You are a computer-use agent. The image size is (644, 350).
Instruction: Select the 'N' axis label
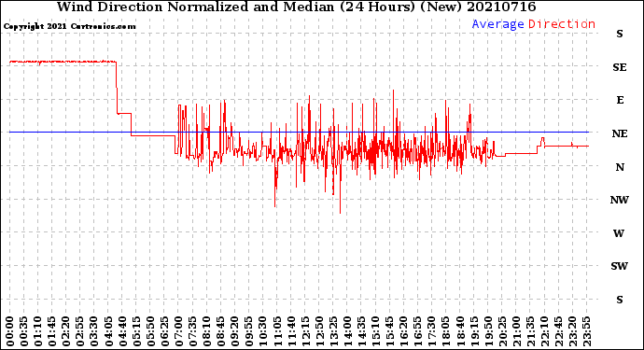(620, 167)
